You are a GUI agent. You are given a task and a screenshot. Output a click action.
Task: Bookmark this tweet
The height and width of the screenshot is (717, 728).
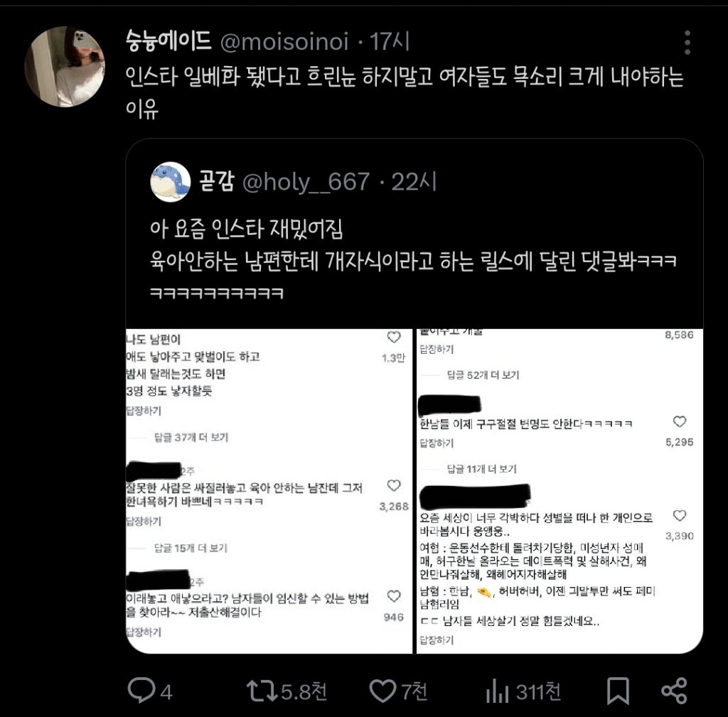(x=618, y=691)
